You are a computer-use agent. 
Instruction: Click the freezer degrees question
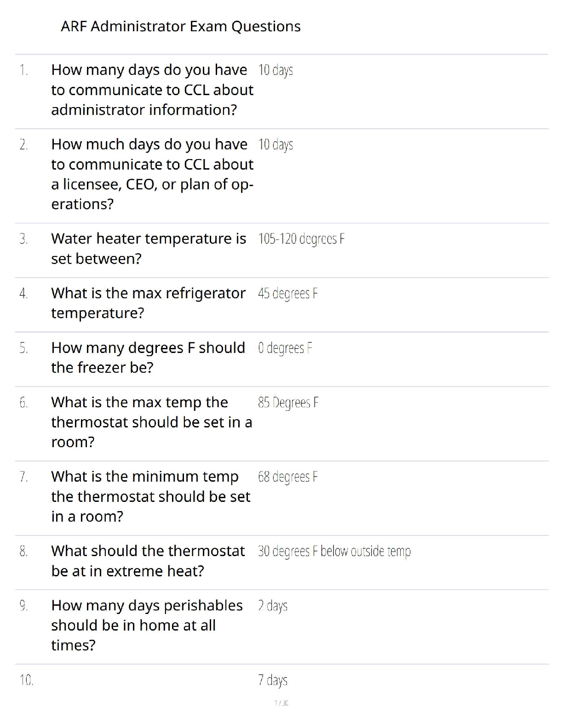tap(148, 357)
